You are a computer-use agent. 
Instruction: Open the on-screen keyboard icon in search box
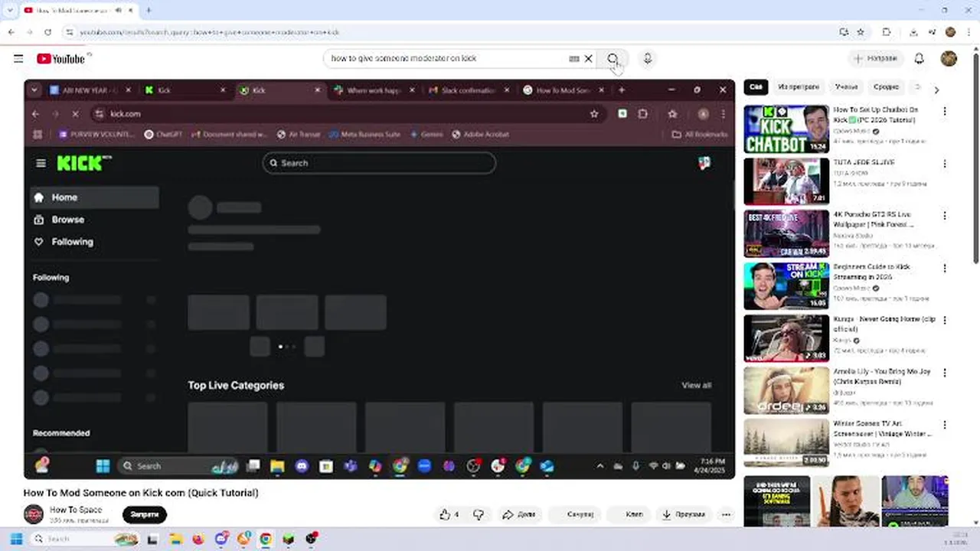[574, 58]
